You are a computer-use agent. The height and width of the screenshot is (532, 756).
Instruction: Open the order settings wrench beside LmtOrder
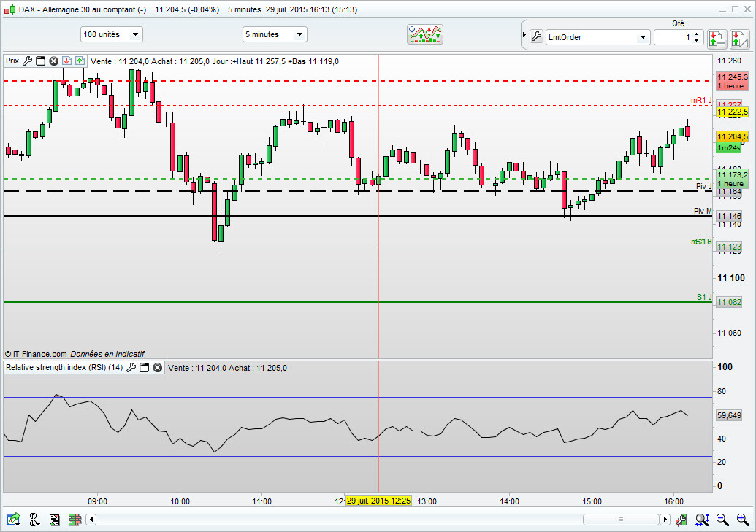click(536, 36)
